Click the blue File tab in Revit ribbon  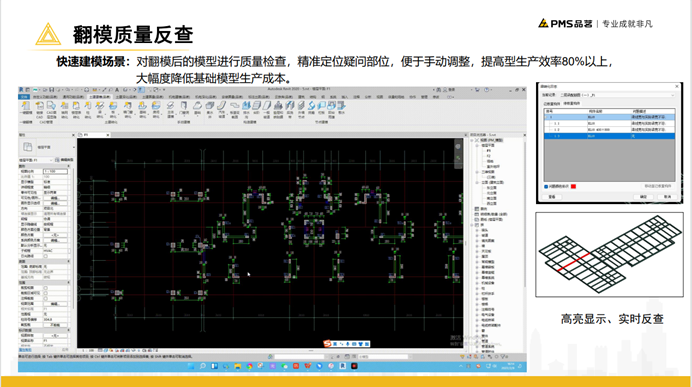click(x=24, y=97)
